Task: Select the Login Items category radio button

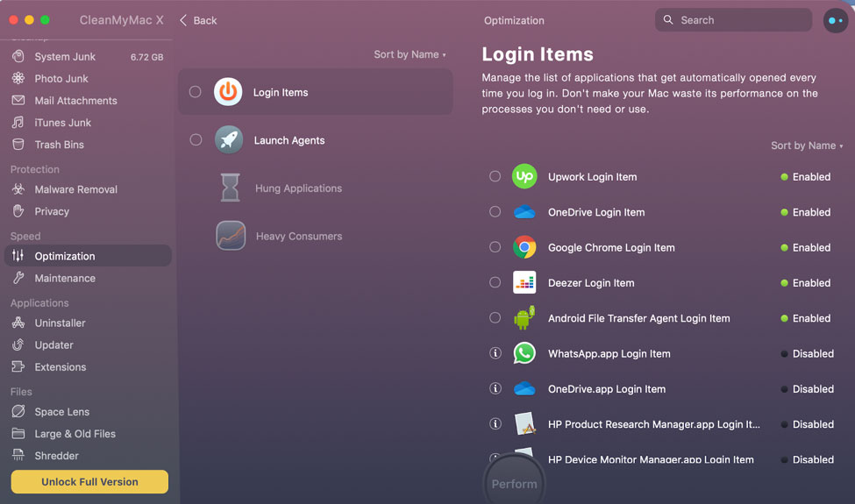Action: [x=196, y=91]
